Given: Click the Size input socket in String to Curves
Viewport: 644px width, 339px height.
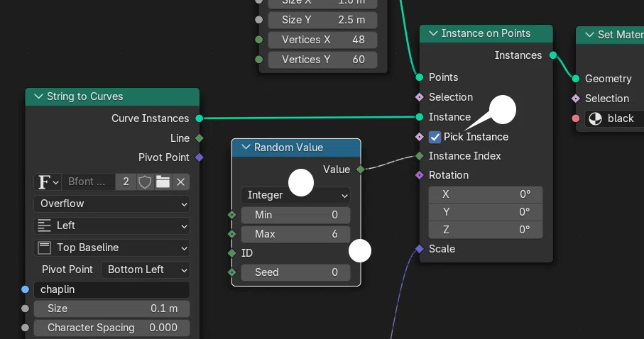Looking at the screenshot, I should point(25,309).
